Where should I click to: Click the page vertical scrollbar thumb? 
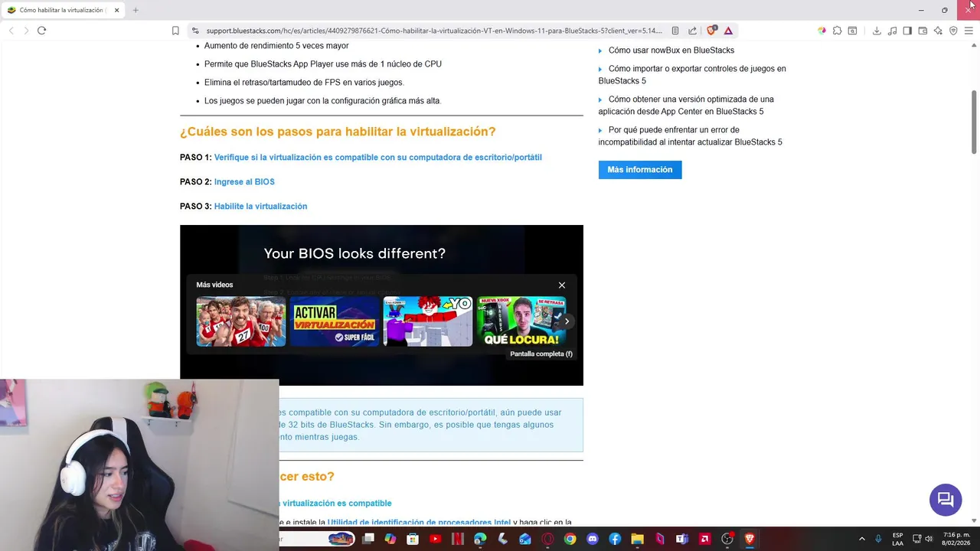975,121
